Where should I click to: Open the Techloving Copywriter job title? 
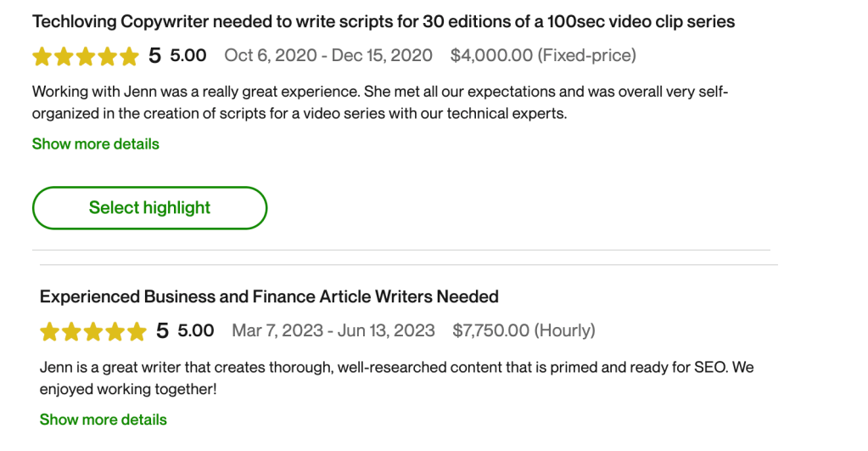383,22
